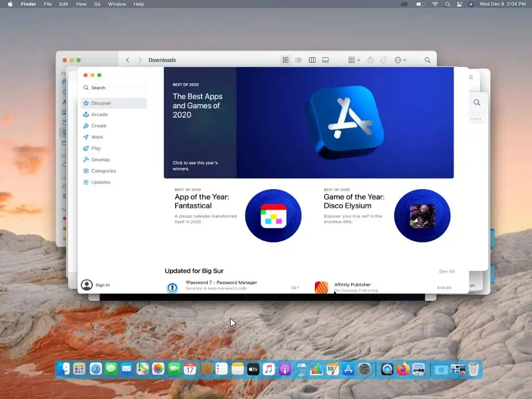Image resolution: width=532 pixels, height=399 pixels.
Task: Open Launchpad from the Dock
Action: coord(79,369)
